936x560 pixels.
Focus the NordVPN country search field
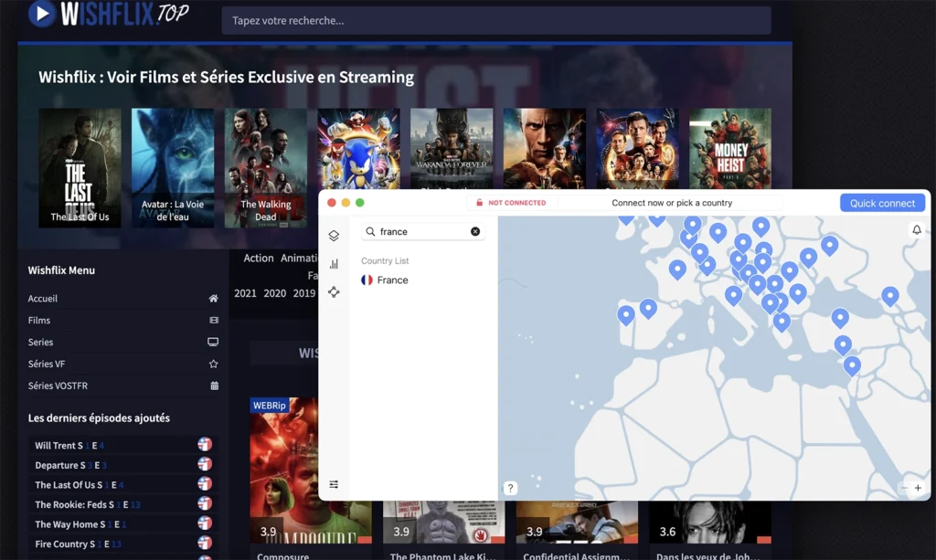[x=422, y=231]
